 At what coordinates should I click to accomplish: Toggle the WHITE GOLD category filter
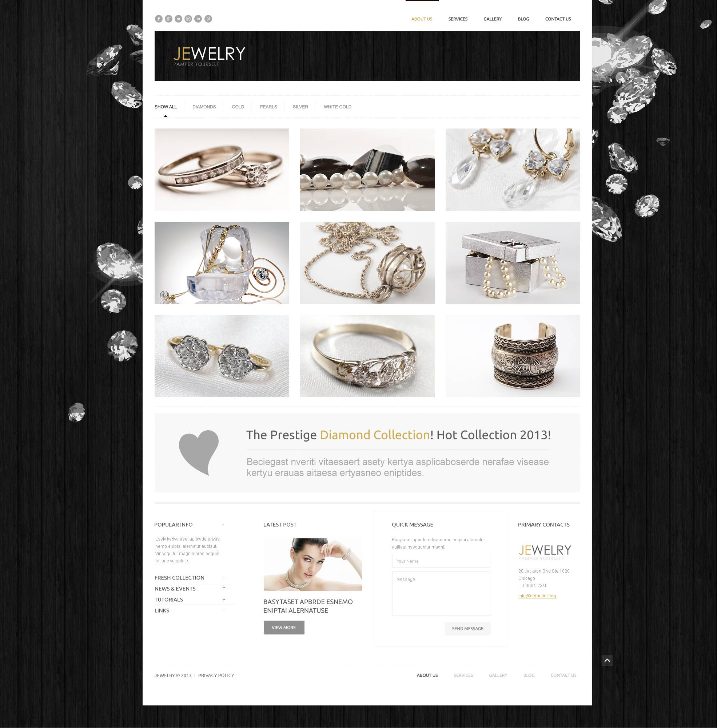pyautogui.click(x=337, y=106)
